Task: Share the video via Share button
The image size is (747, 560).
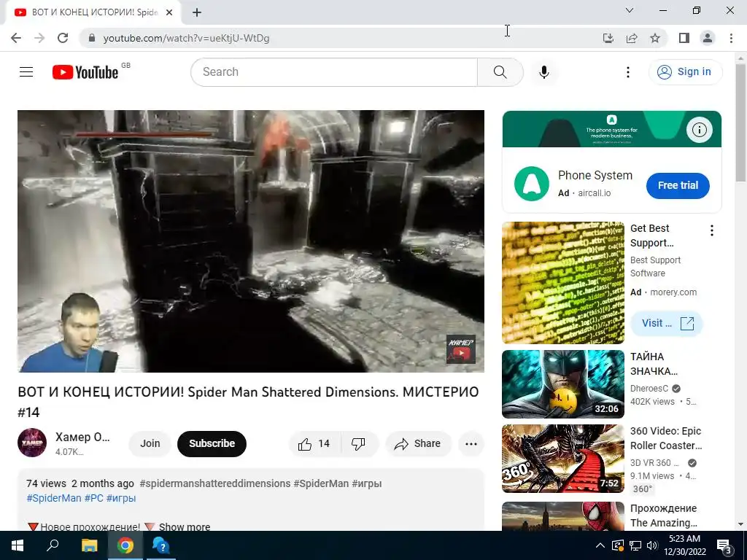Action: click(418, 444)
